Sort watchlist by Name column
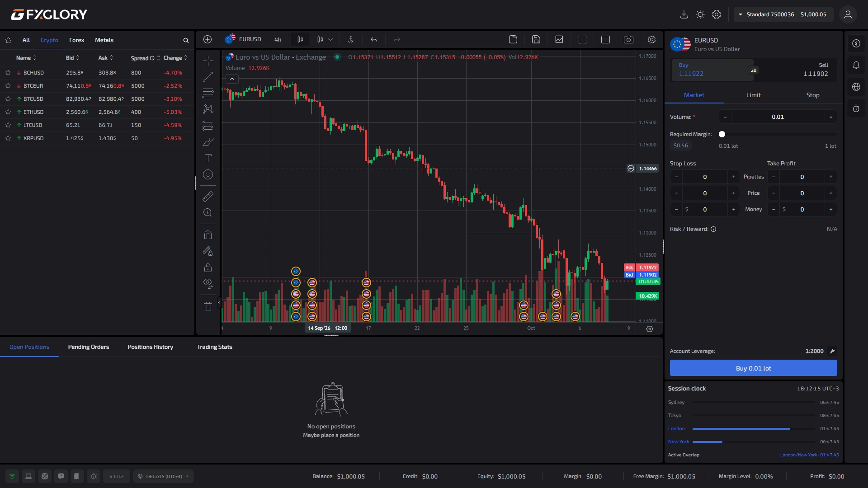Screen dimensions: 868x488 coord(26,58)
